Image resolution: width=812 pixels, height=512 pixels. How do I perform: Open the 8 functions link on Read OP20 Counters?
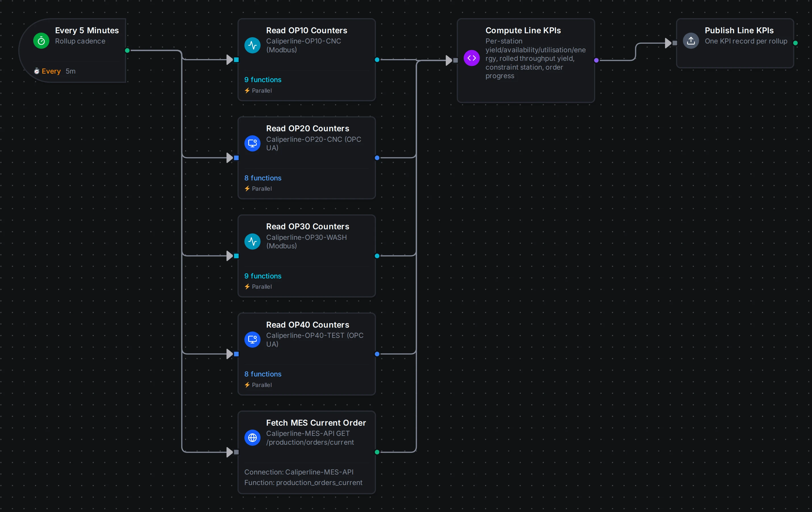(263, 178)
